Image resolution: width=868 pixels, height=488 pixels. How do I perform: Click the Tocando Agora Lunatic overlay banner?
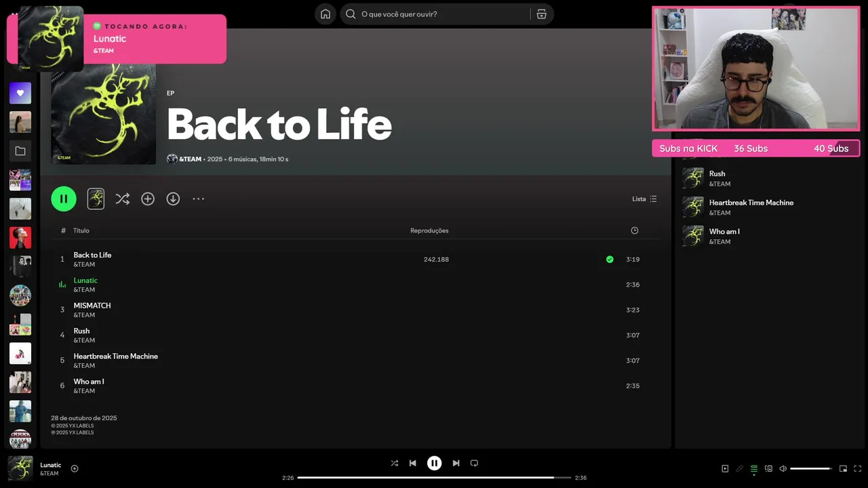[x=117, y=39]
